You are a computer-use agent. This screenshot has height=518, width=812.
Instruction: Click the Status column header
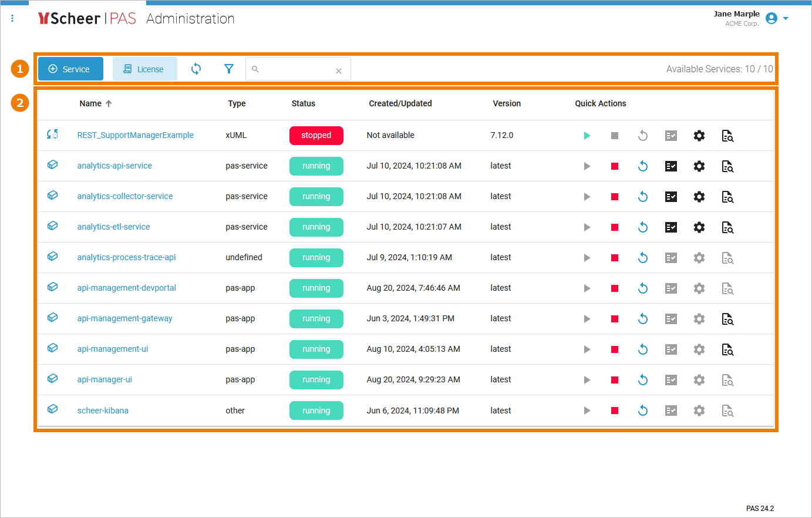[x=303, y=103]
